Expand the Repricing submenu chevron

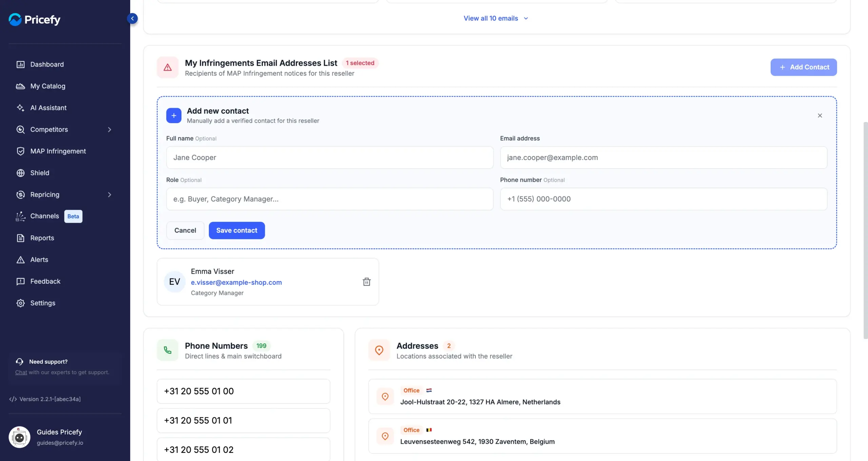[109, 195]
